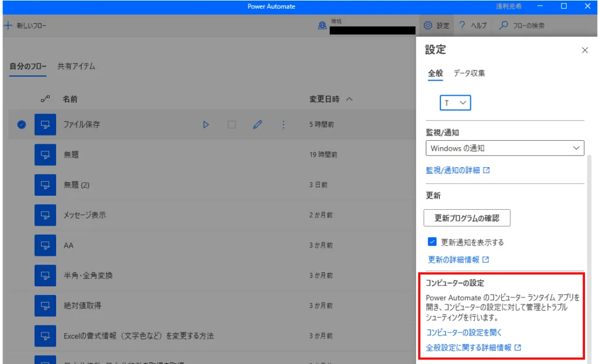This screenshot has height=364, width=599.
Task: Switch to the データ収集 tab
Action: point(469,73)
